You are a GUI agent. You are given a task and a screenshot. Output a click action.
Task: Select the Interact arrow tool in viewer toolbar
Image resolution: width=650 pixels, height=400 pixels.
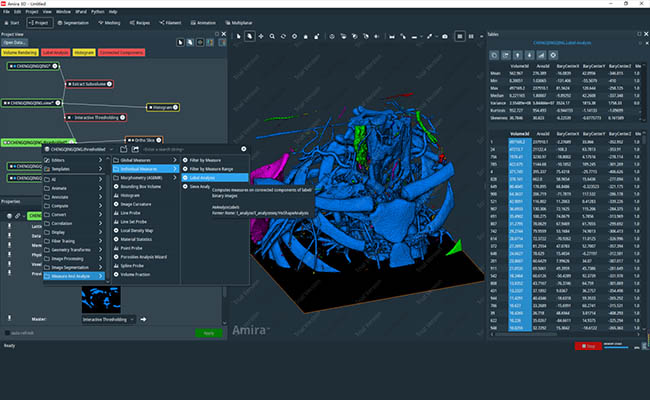coord(238,36)
